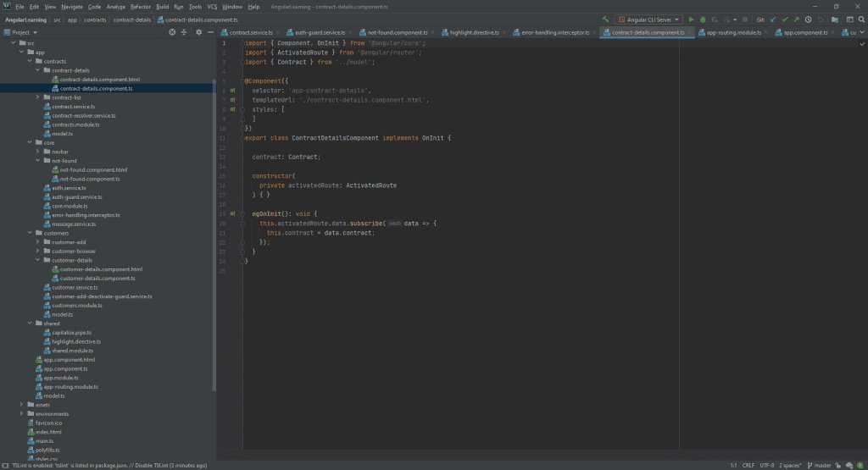Switch to error-handling.interceptor.ts tab
This screenshot has height=470, width=868.
(554, 33)
